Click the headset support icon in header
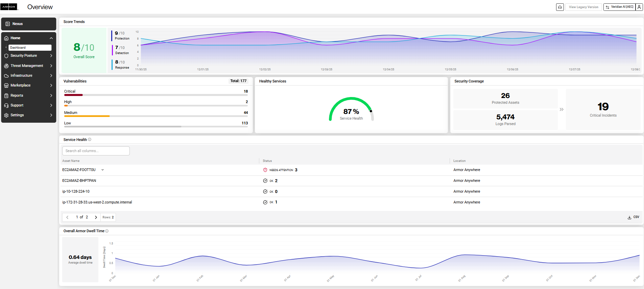 560,7
